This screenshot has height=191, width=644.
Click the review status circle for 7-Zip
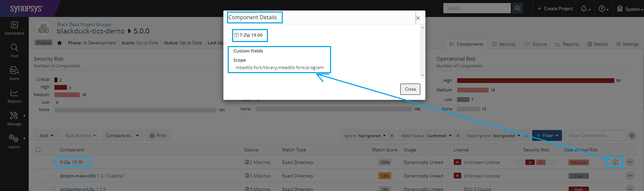click(x=53, y=162)
